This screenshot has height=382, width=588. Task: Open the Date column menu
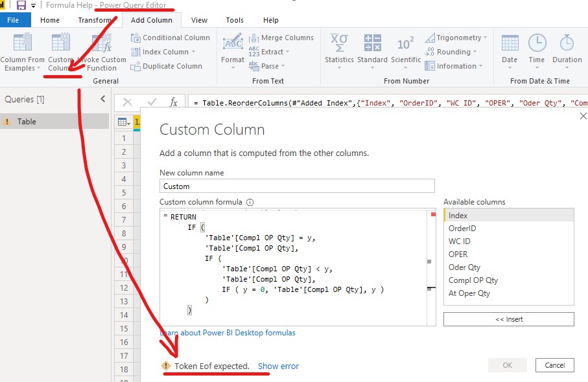pos(510,52)
